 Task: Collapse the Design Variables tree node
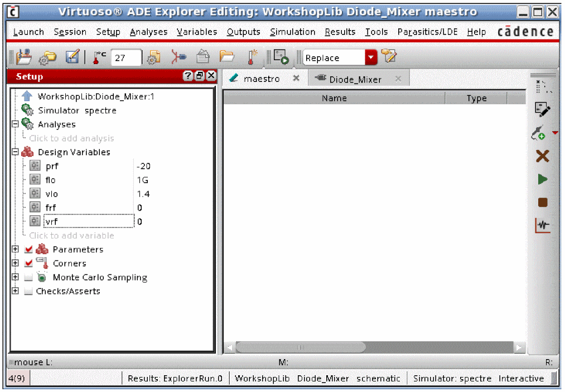[x=15, y=152]
